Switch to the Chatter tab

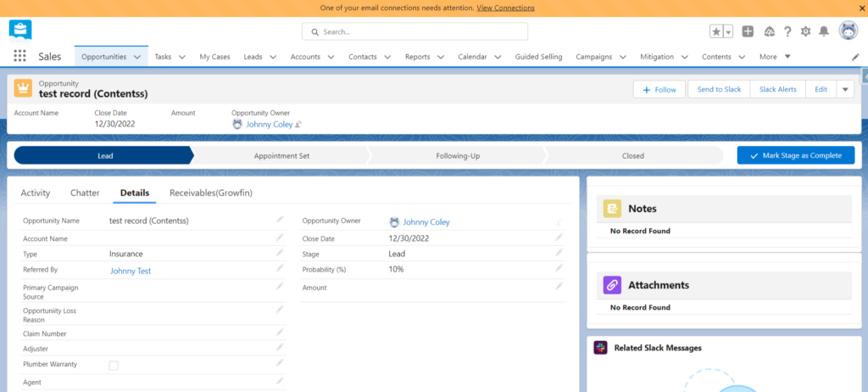85,193
